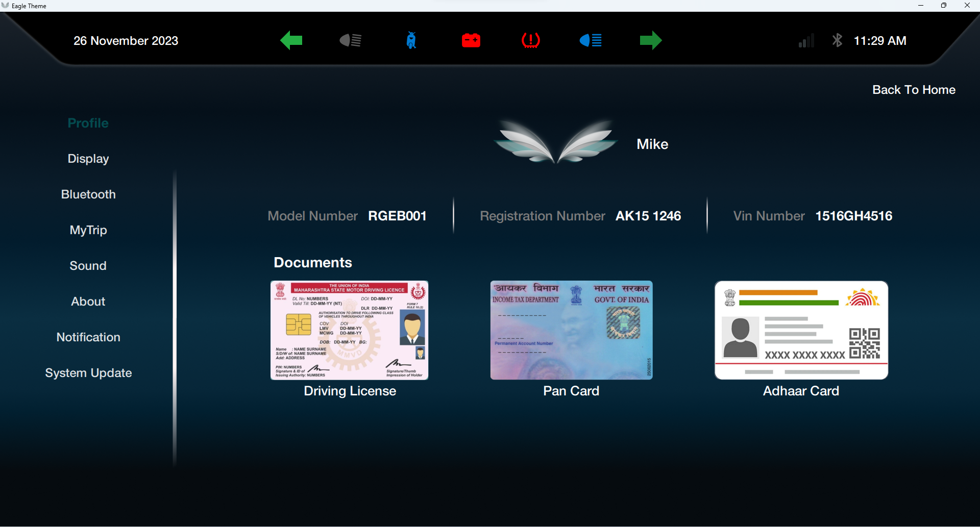This screenshot has width=980, height=527.
Task: Click the blue high beam headlight icon
Action: [591, 40]
